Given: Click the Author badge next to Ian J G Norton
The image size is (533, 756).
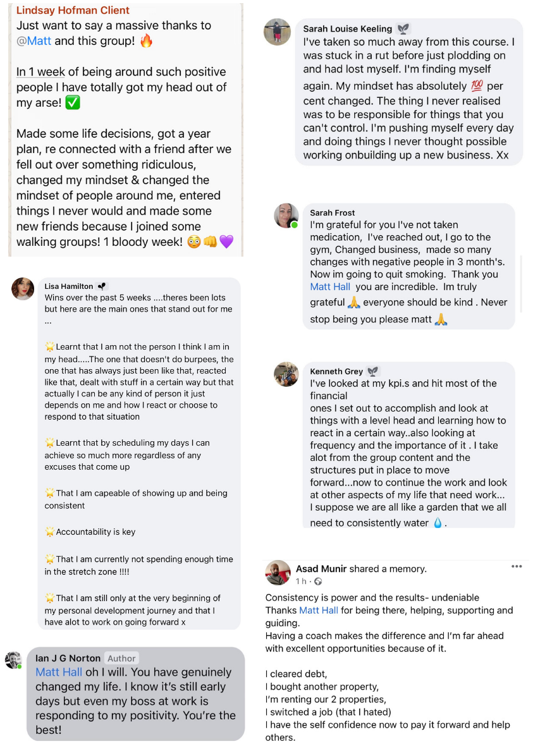Looking at the screenshot, I should coord(121,659).
